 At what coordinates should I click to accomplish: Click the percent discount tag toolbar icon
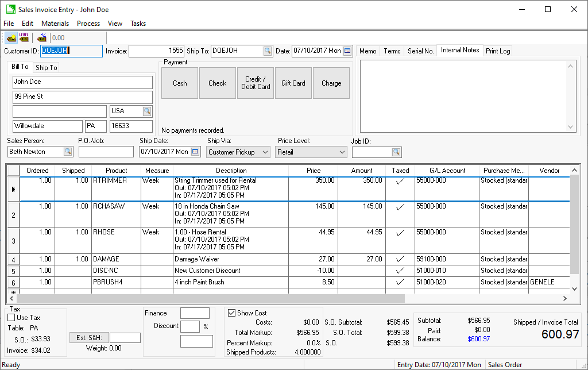42,38
